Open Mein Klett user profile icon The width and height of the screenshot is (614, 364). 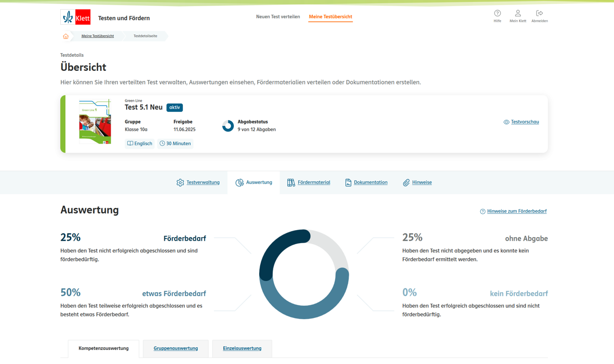click(x=517, y=14)
